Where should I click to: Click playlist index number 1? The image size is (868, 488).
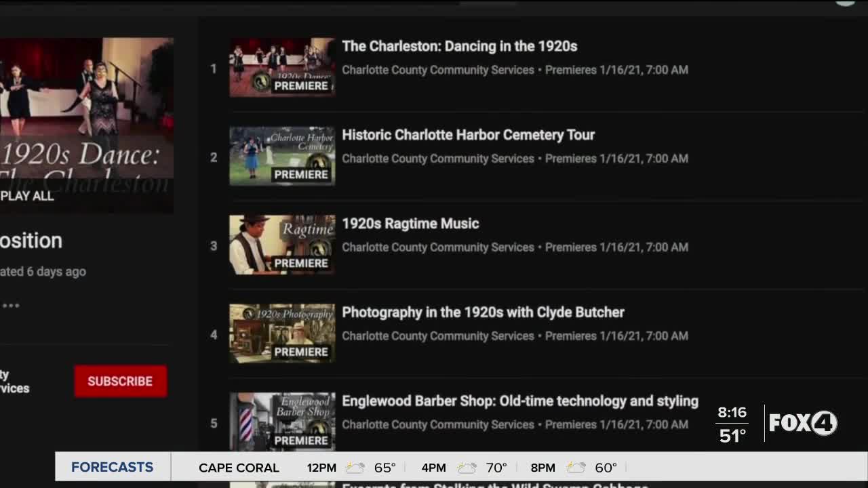click(x=214, y=68)
